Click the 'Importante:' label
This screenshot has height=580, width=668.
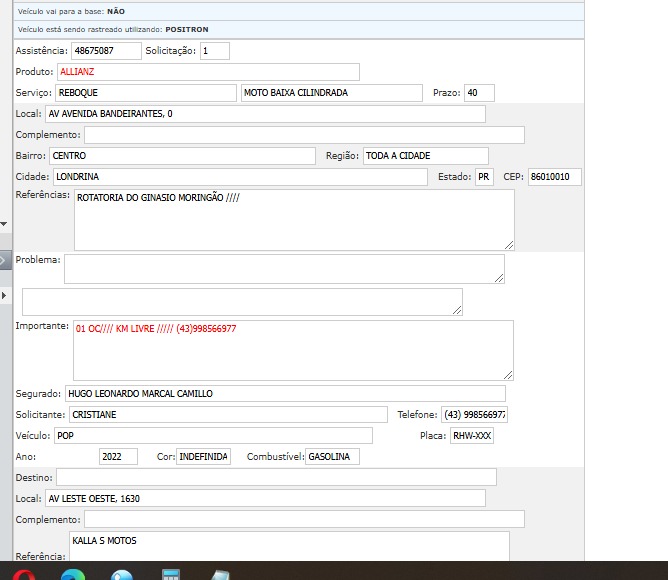[x=42, y=326]
